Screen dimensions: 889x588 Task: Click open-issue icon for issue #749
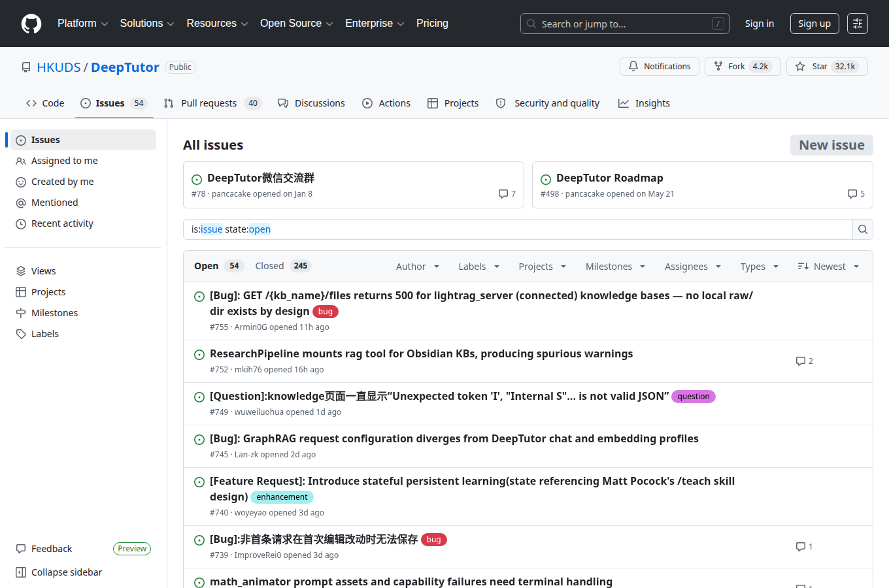[x=199, y=397]
